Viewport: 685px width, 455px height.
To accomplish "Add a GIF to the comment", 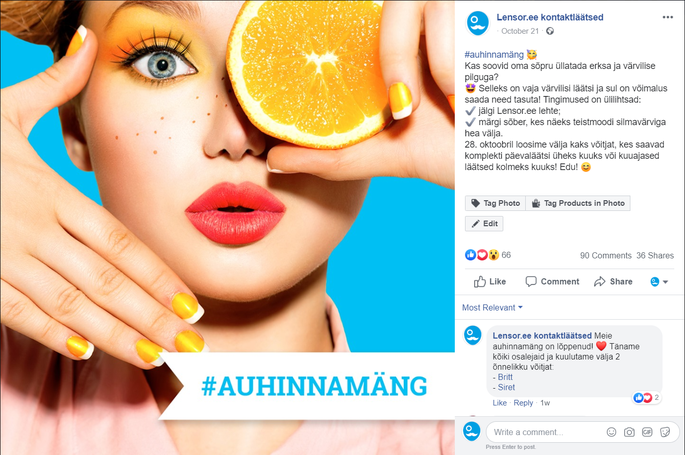I will pyautogui.click(x=647, y=432).
